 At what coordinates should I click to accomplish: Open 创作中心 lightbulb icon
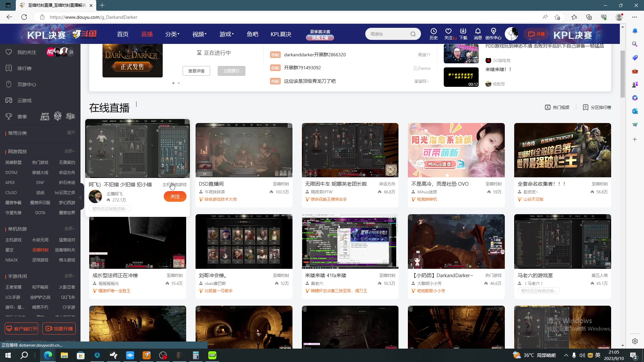(x=493, y=34)
